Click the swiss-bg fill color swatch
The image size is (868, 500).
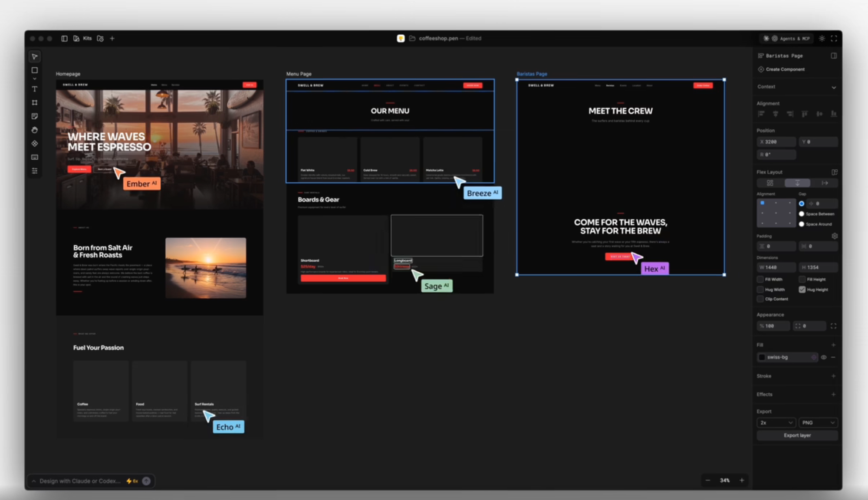(x=762, y=357)
